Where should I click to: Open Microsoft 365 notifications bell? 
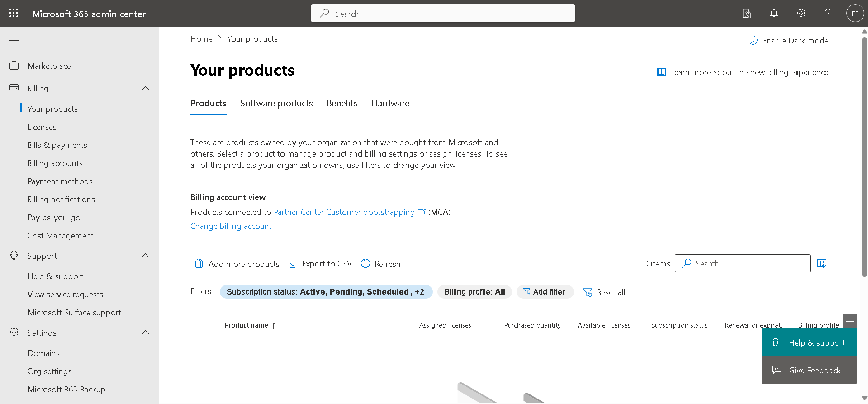[773, 13]
